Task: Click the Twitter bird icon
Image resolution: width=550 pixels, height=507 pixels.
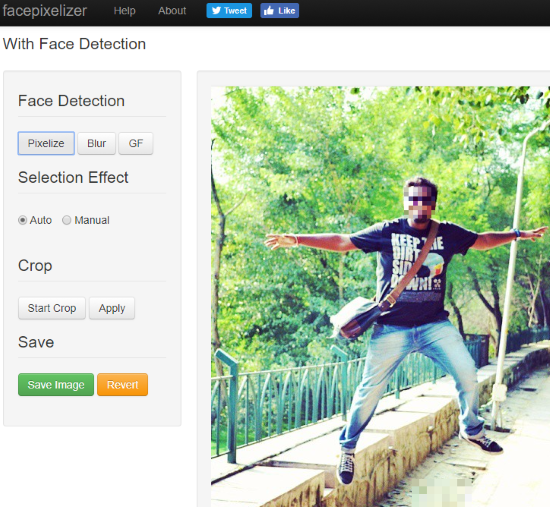Action: click(216, 11)
